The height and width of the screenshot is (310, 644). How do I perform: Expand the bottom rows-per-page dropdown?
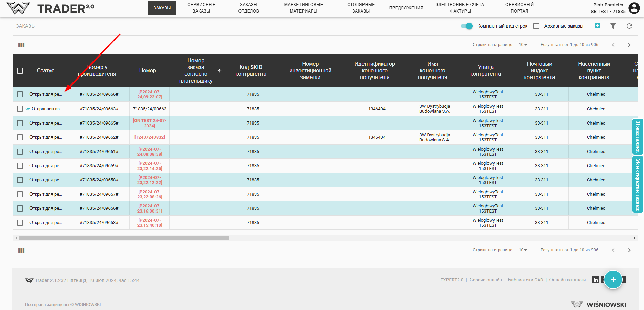(523, 250)
